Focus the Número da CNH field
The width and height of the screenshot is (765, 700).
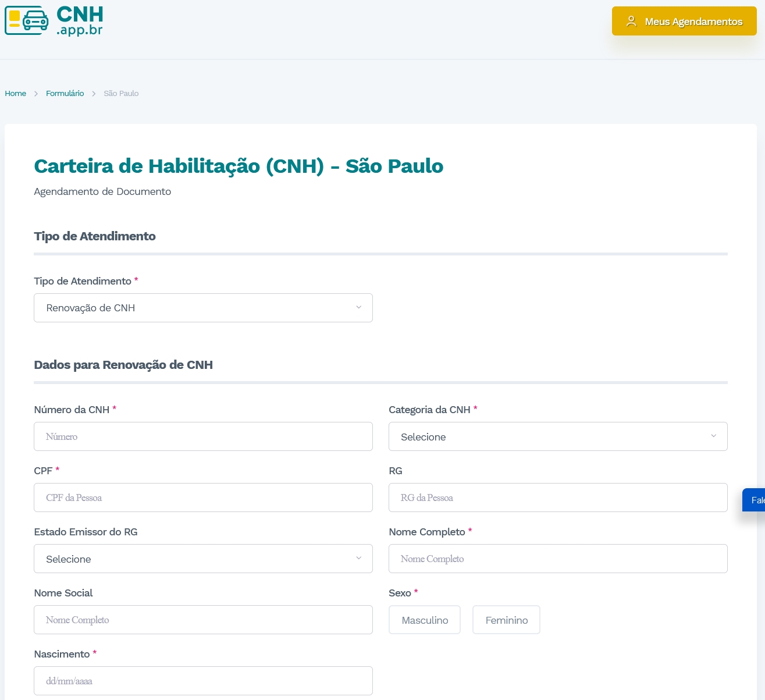pyautogui.click(x=203, y=436)
